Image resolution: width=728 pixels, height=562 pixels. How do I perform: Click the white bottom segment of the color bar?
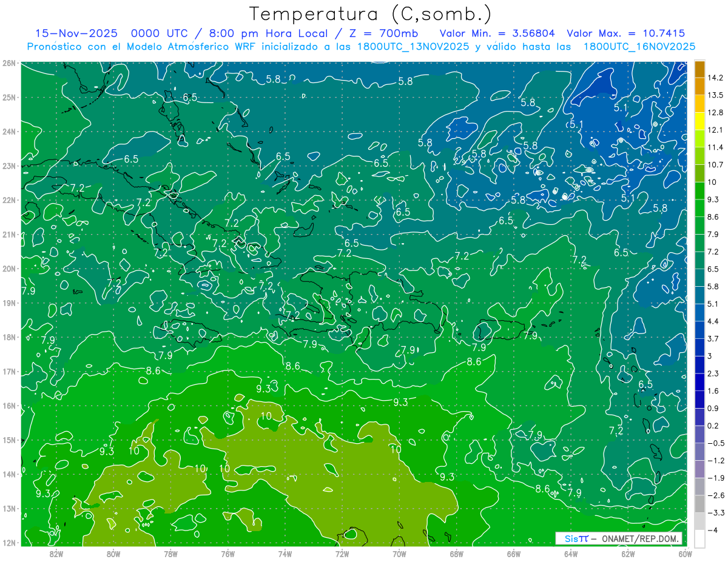tap(700, 538)
